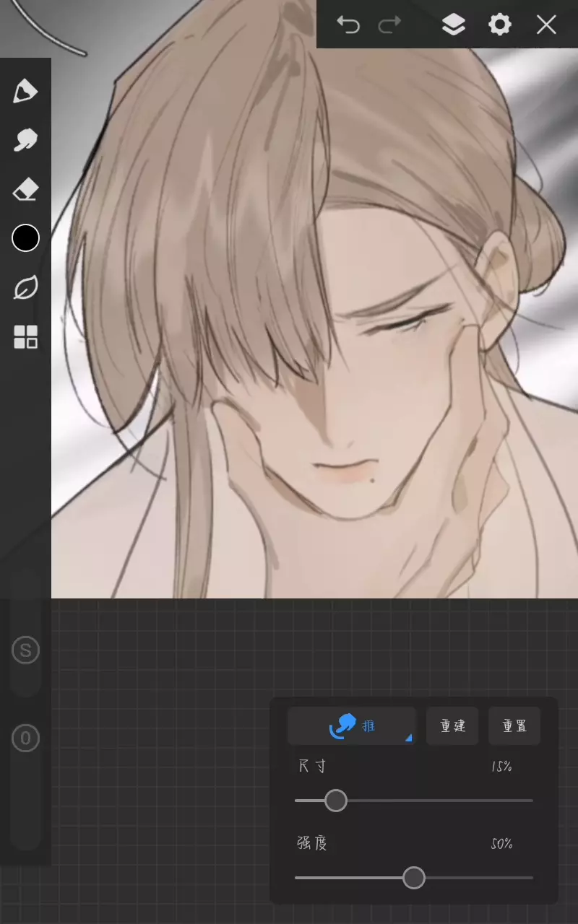578x924 pixels.
Task: Tap the S size button on left sidebar
Action: [x=26, y=651]
